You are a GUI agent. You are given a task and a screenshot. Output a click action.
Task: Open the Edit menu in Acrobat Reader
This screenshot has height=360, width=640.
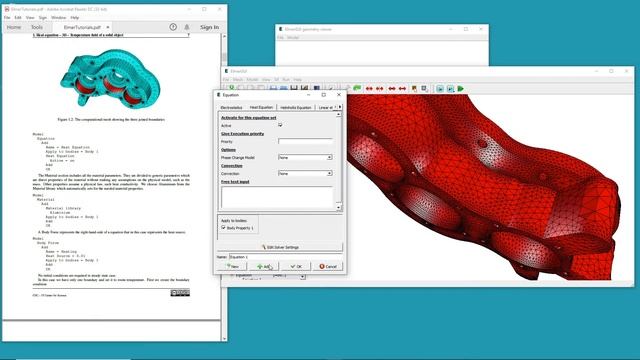click(x=18, y=18)
